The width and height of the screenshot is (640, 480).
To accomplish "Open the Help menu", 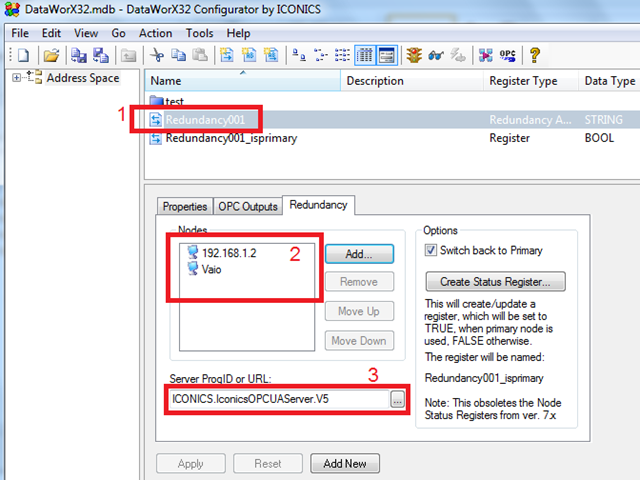I will click(238, 33).
